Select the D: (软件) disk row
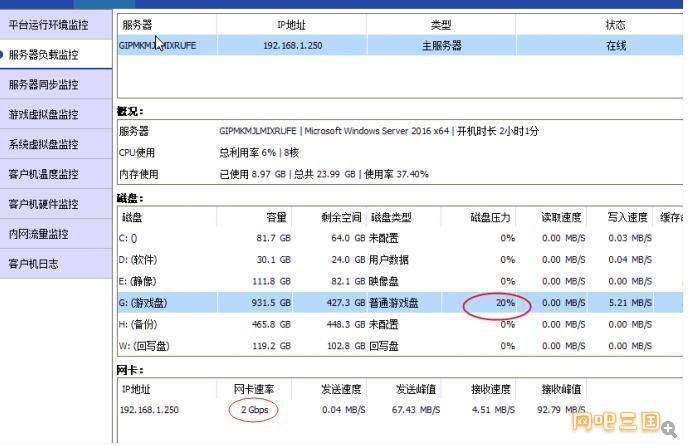Image resolution: width=691 pixels, height=446 pixels. [x=400, y=260]
